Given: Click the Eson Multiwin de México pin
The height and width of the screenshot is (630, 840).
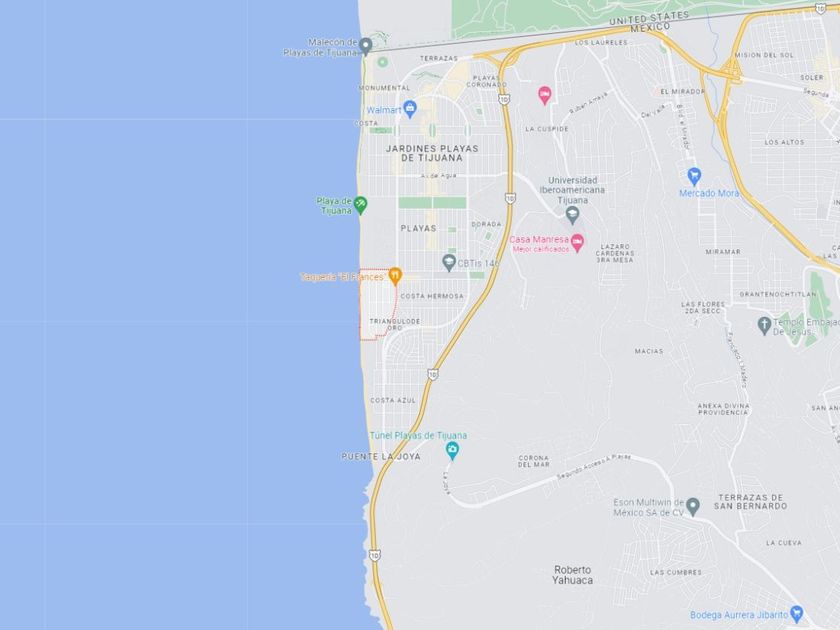Looking at the screenshot, I should 693,506.
